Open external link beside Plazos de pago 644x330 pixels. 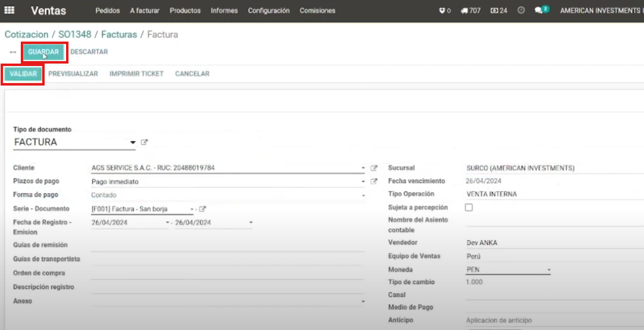(374, 182)
